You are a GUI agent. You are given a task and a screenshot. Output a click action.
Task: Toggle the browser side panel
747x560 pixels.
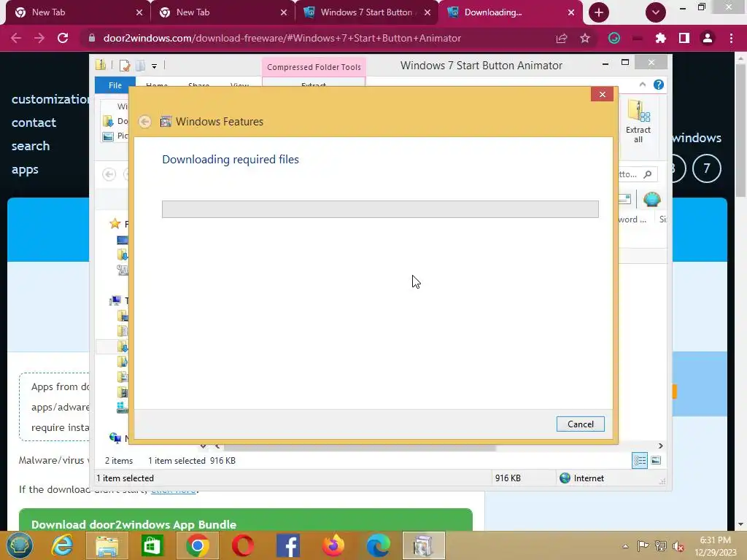coord(684,38)
